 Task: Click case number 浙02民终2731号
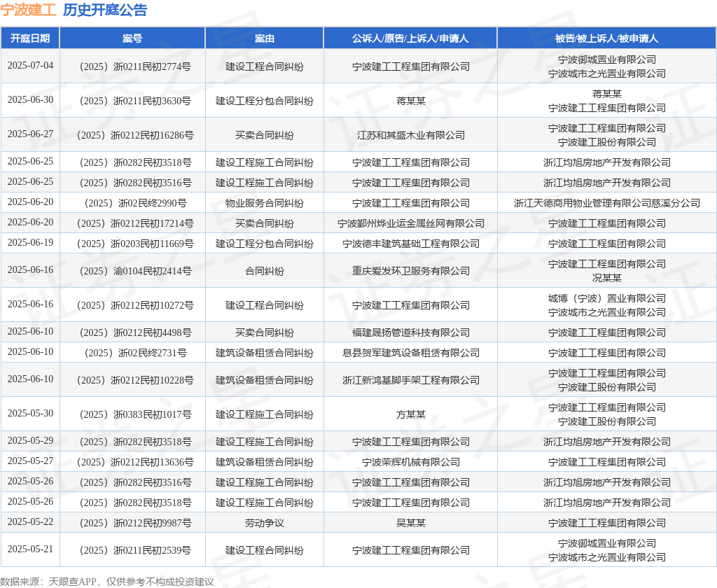click(135, 353)
